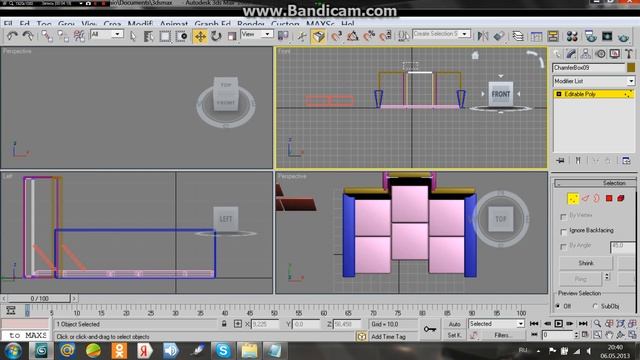Screen dimensions: 640x360
Task: Click the Align tool icon
Action: (x=499, y=36)
